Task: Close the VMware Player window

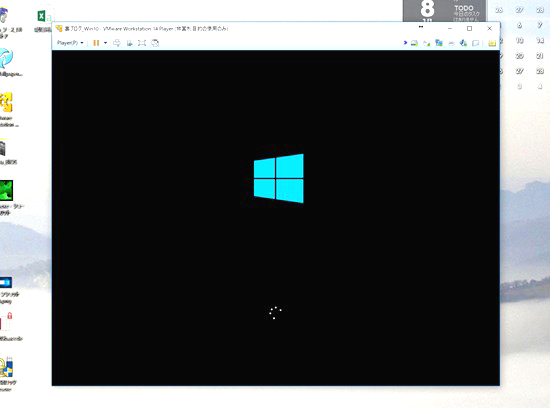Action: 489,28
